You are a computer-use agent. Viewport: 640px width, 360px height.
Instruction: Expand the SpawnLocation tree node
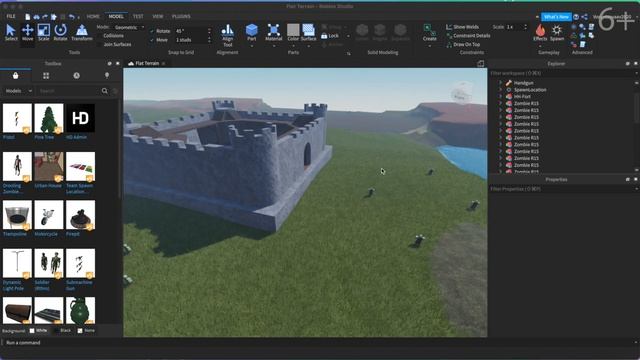click(500, 90)
